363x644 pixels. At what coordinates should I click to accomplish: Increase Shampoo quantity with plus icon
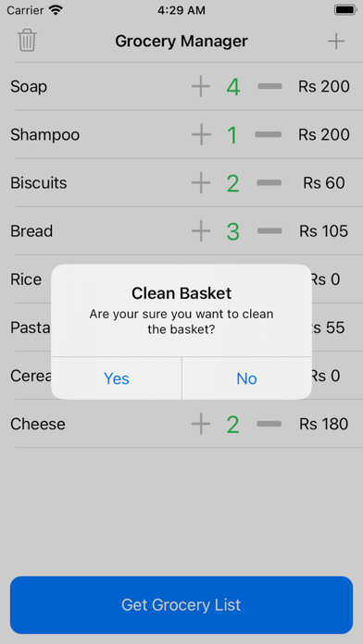[201, 135]
